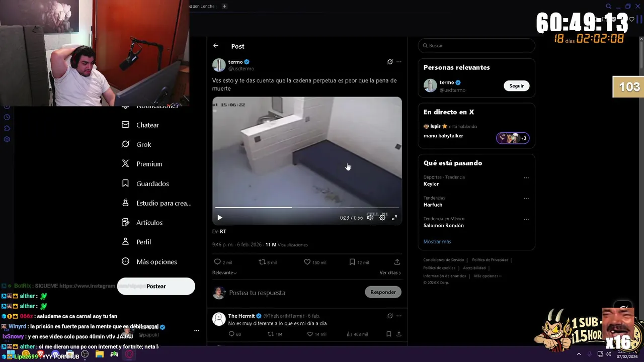Join the 'manu babytalker' live space
This screenshot has width=644, height=362.
[x=476, y=132]
